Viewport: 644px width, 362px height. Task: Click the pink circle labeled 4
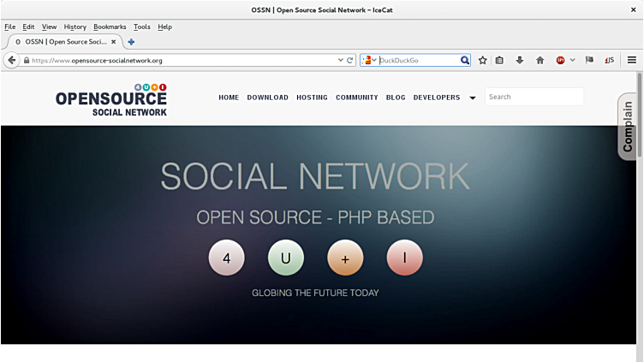coord(227,258)
